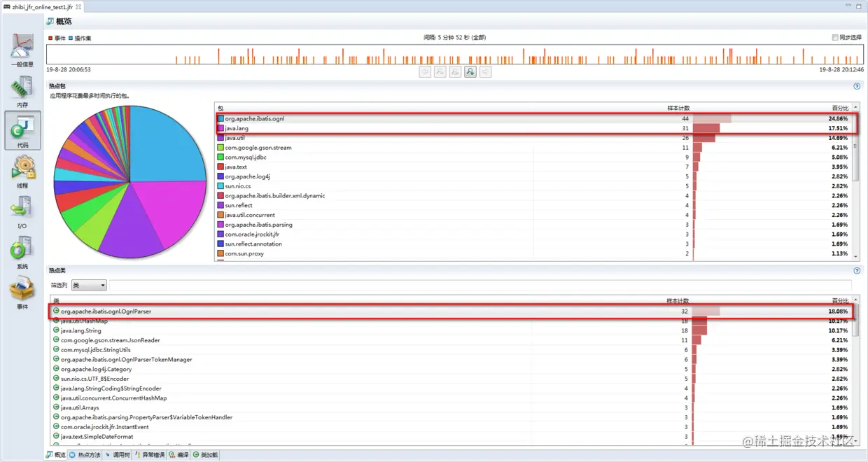Switch to the 编译 tab
The height and width of the screenshot is (462, 868).
click(x=179, y=455)
